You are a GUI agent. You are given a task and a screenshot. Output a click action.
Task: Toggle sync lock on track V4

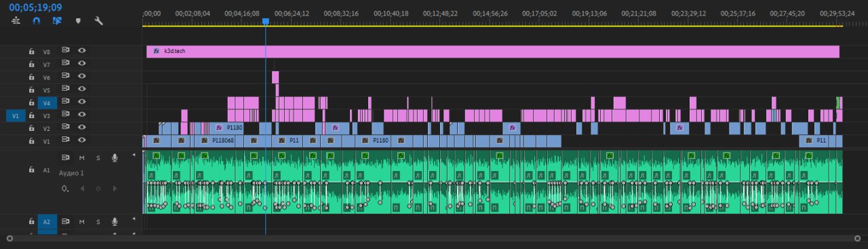click(x=66, y=101)
